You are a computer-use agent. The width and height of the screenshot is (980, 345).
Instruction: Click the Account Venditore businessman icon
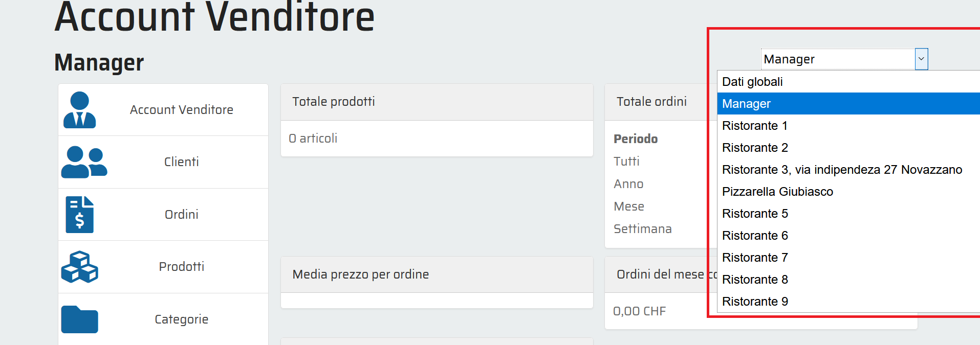[x=79, y=110]
